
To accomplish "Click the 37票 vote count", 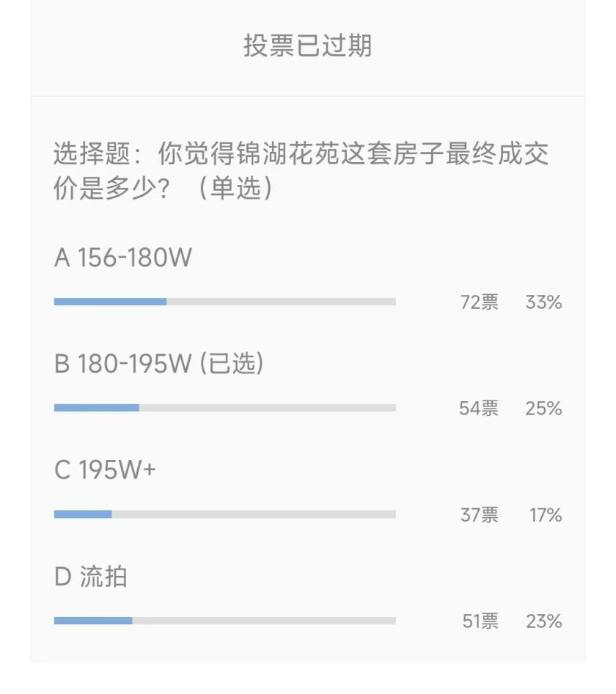I will tap(480, 515).
